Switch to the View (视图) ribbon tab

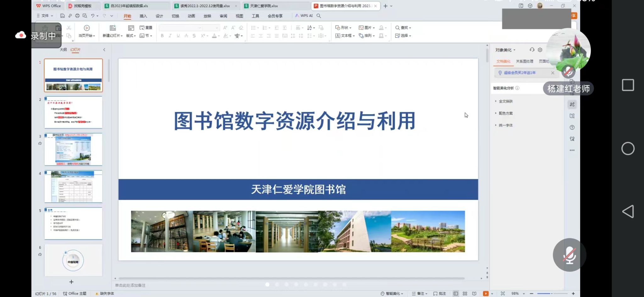coord(239,16)
